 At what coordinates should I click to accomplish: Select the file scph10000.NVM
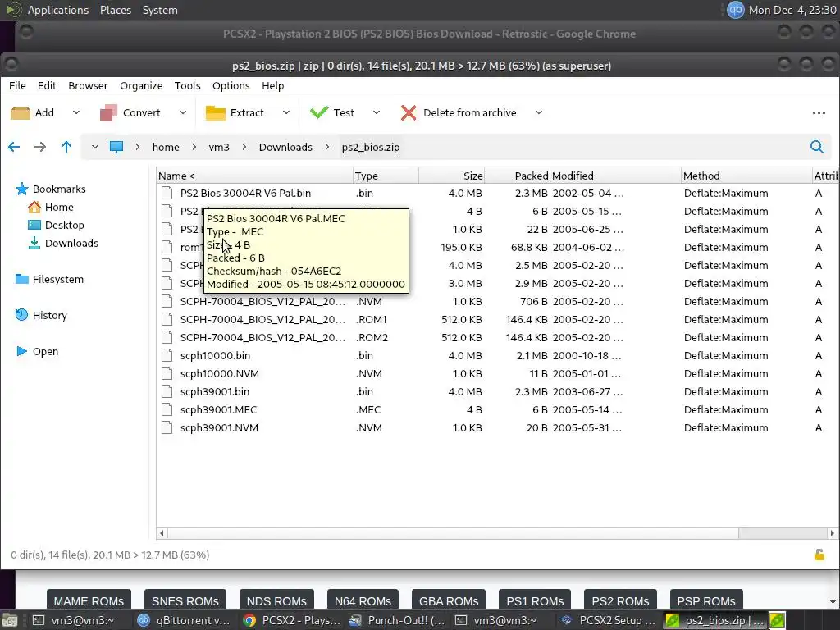point(220,373)
